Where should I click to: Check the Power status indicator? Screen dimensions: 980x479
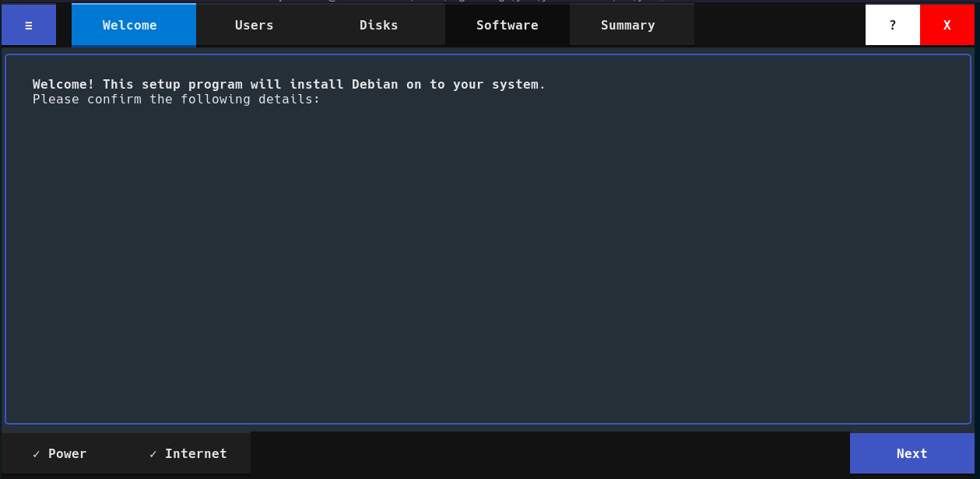click(x=60, y=453)
